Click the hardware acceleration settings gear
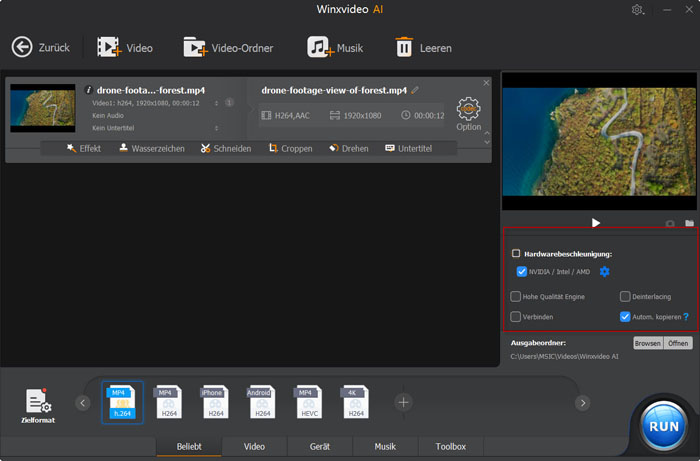 tap(604, 272)
